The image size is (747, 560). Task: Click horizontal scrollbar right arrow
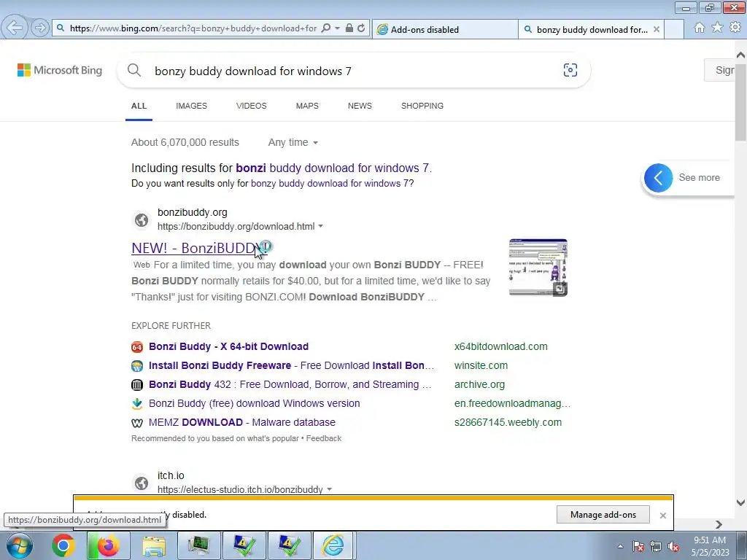click(x=719, y=524)
